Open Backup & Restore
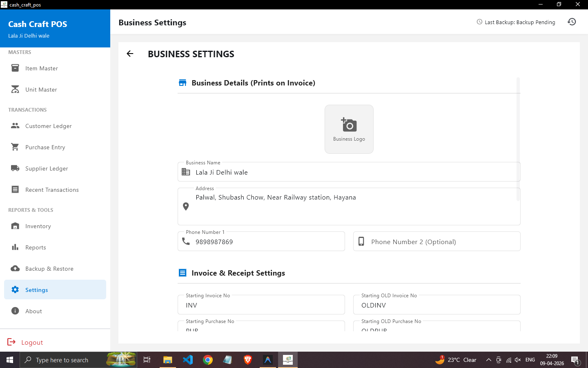588x368 pixels. 55,269
